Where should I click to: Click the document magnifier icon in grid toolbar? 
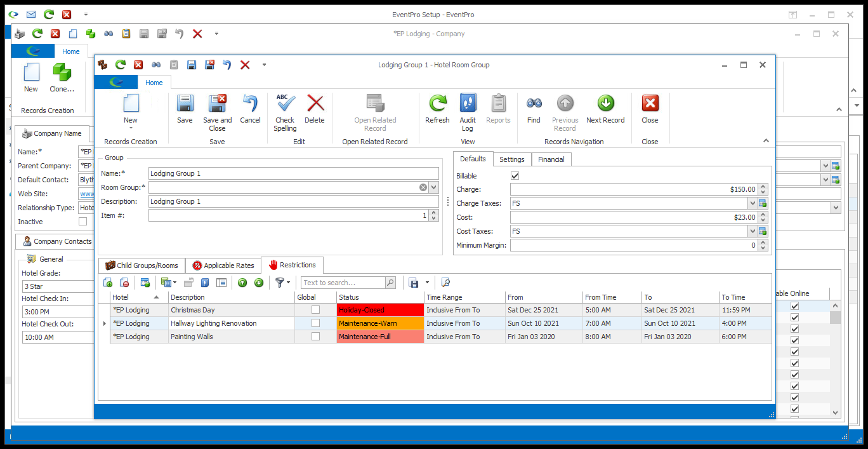pyautogui.click(x=445, y=283)
